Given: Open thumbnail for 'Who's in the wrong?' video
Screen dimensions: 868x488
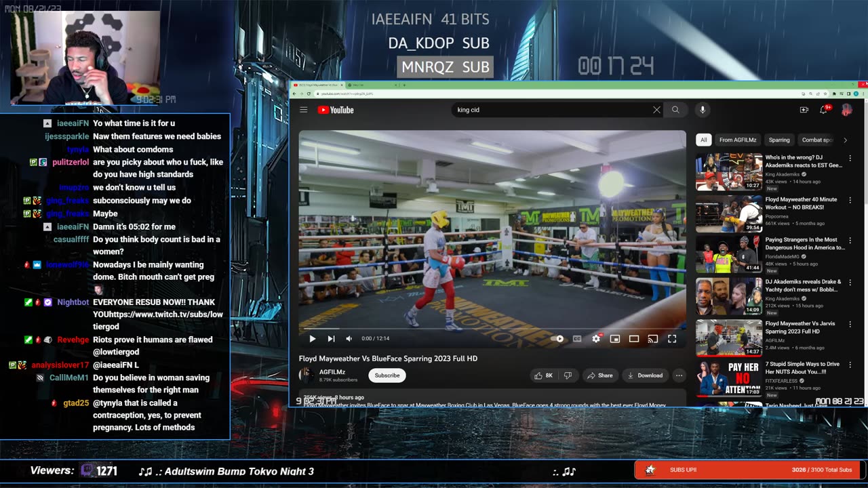Looking at the screenshot, I should [x=729, y=172].
